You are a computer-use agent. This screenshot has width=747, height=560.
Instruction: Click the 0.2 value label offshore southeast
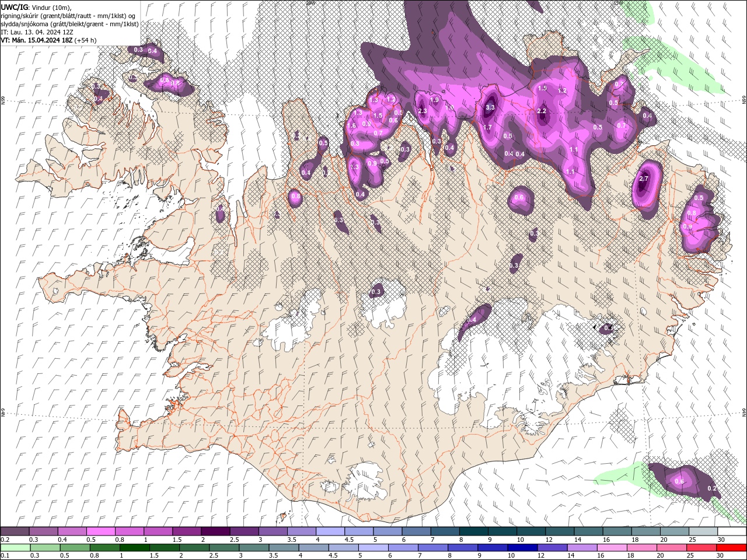click(712, 488)
